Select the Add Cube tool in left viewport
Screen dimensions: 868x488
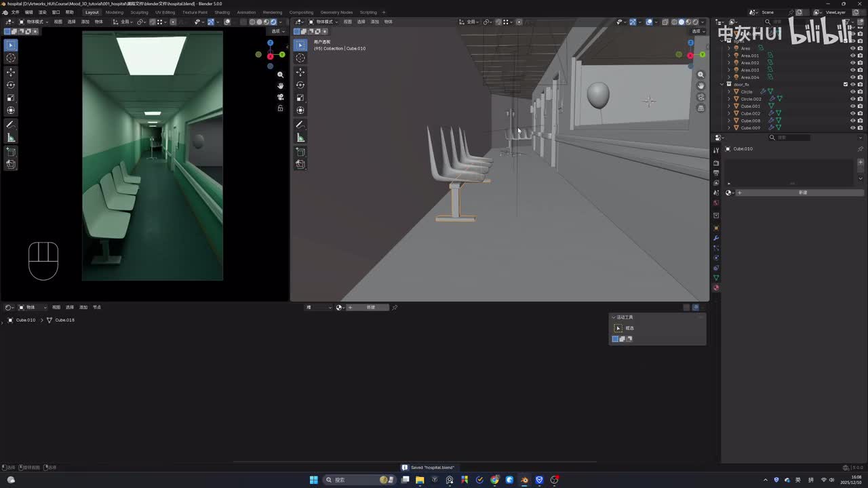pyautogui.click(x=11, y=152)
